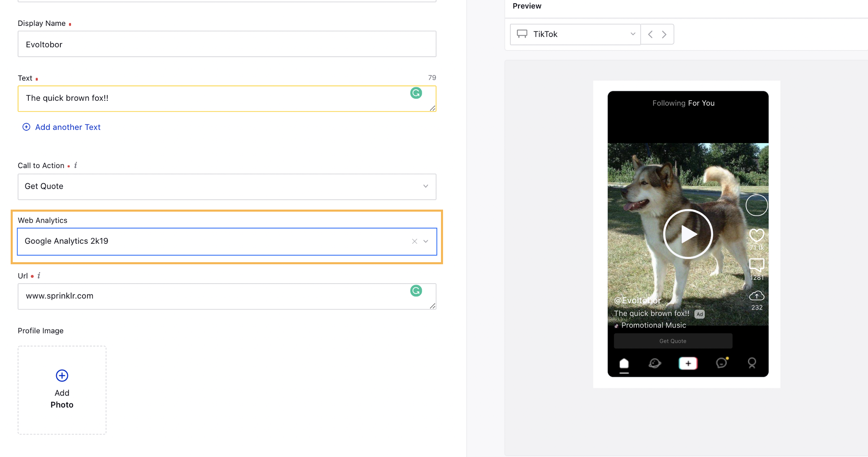Click the add photo icon in Profile Image
This screenshot has width=868, height=457.
coord(62,376)
